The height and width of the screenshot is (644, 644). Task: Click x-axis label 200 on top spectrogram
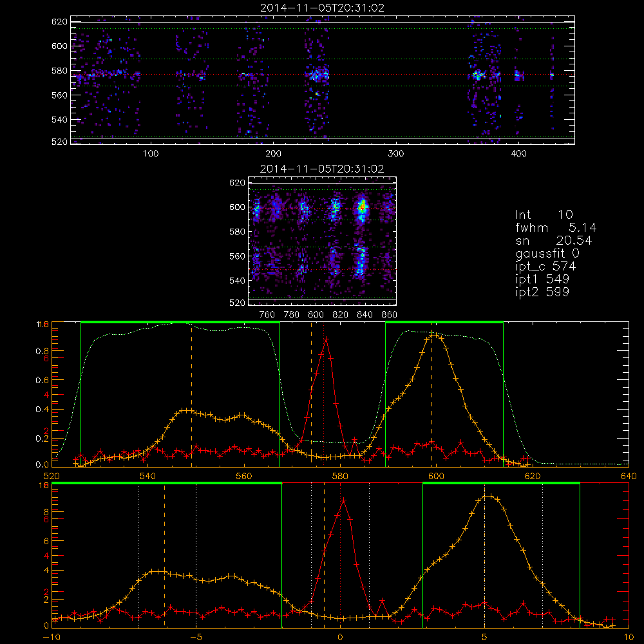coord(273,154)
